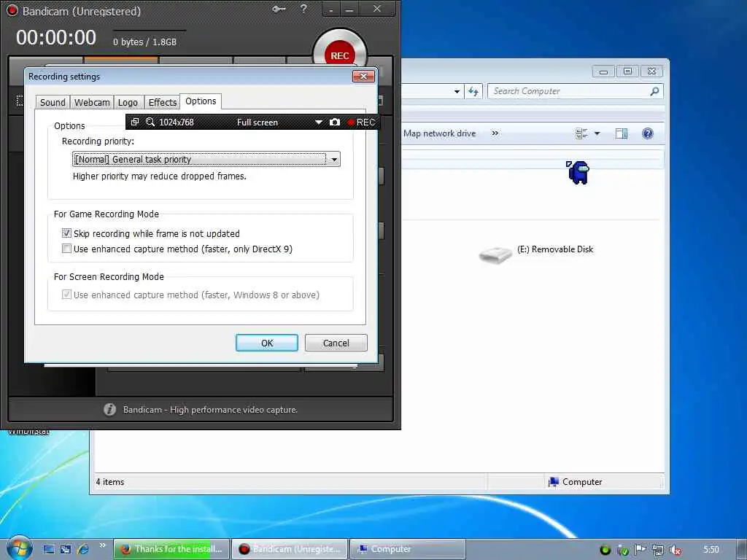
Task: Open the Windows Start orb
Action: [x=20, y=548]
